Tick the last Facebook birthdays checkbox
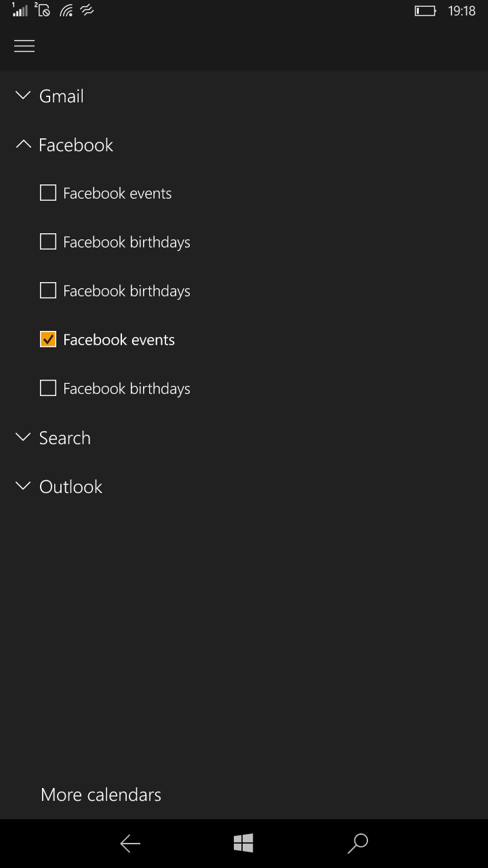The image size is (488, 868). [x=48, y=389]
